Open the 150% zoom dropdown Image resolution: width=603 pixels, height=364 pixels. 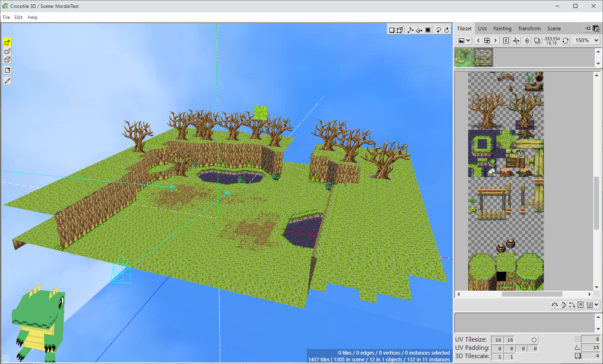pyautogui.click(x=587, y=41)
